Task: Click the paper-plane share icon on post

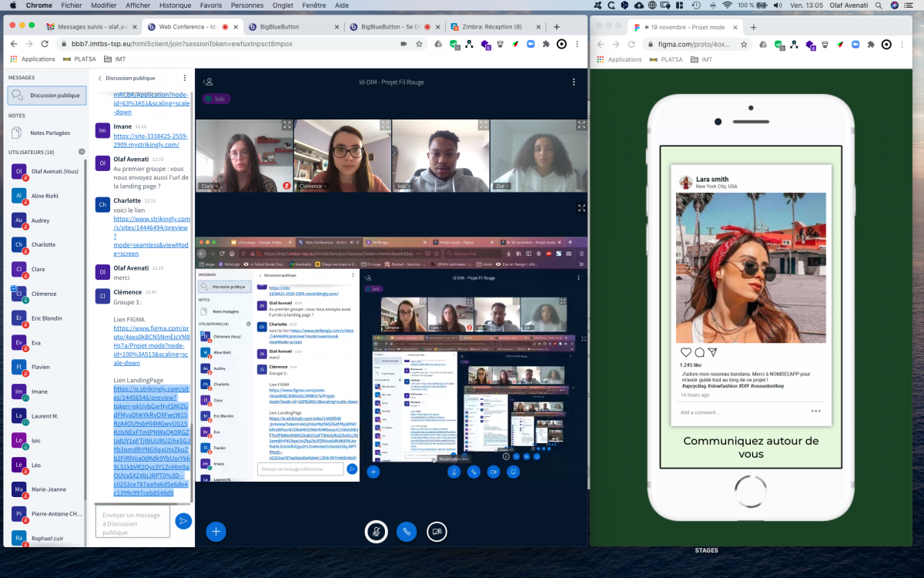Action: [712, 352]
